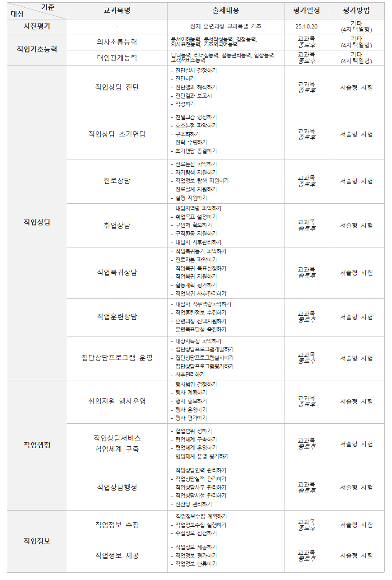Click the 25.10.20 date cell

coord(307,26)
